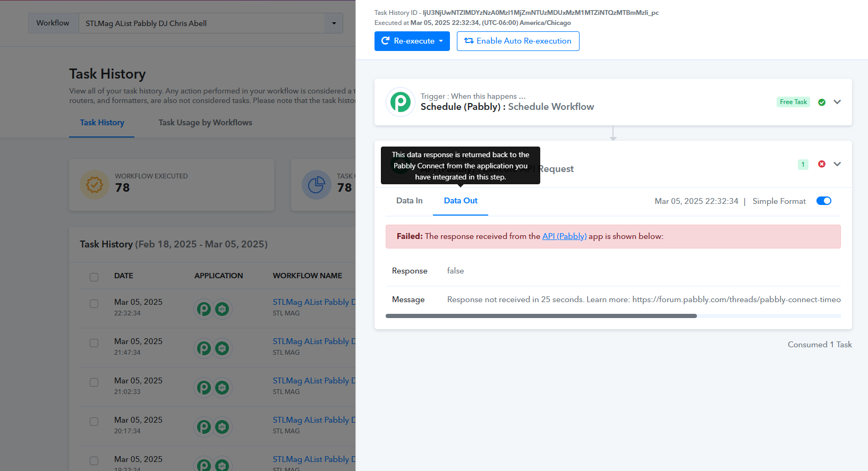Screen dimensions: 868x471
Task: Click the 'Response not received in 25 seconds' message
Action: pyautogui.click(x=644, y=299)
